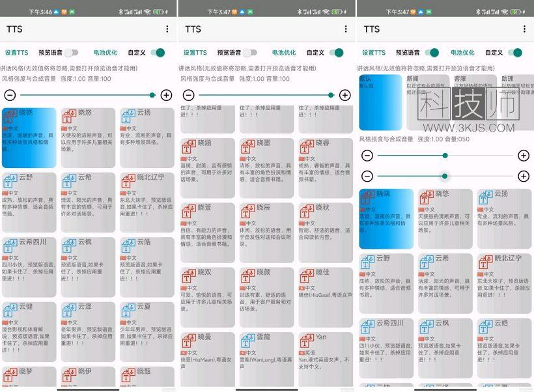Tap 云扬 voice icon on left screen
The width and height of the screenshot is (534, 392).
[128, 116]
